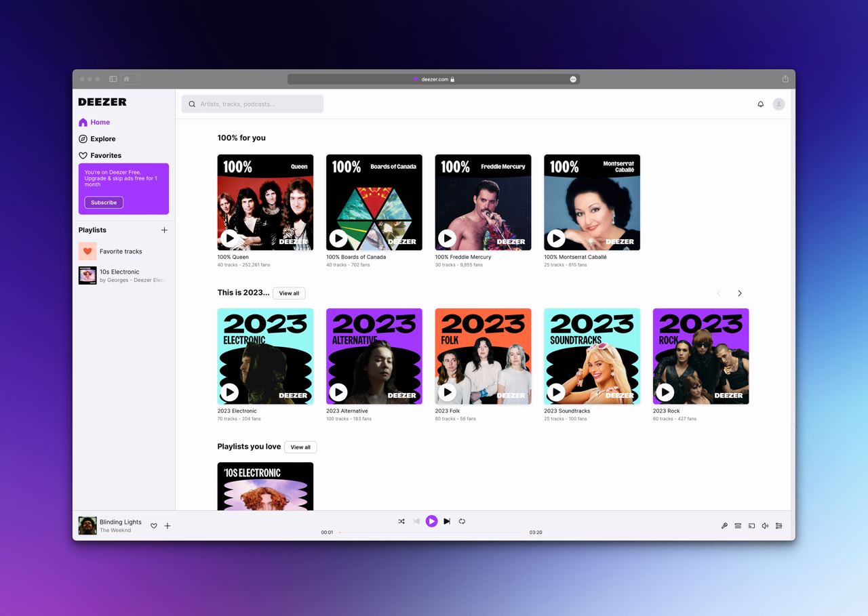The image size is (868, 616).
Task: Open Favorites in the sidebar
Action: click(100, 155)
